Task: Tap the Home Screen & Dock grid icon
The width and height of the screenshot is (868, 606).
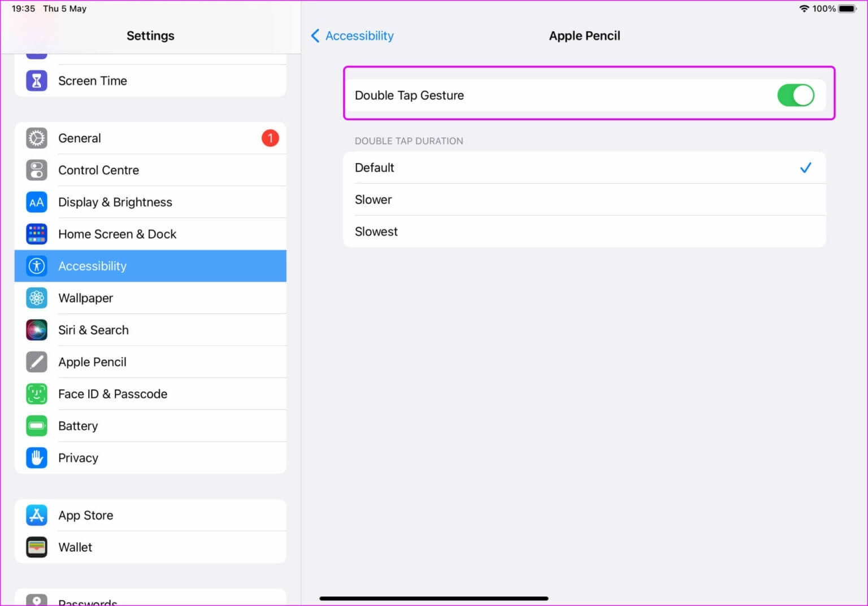Action: (37, 234)
